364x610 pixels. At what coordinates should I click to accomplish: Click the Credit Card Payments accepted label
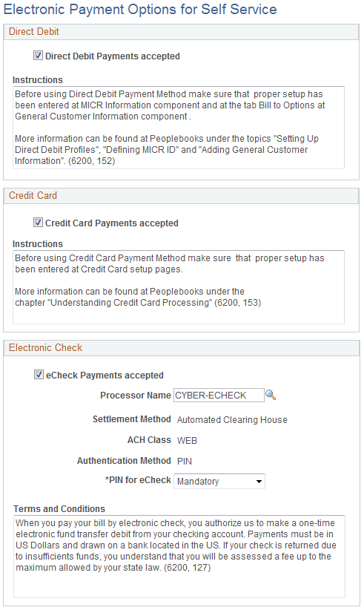point(111,223)
